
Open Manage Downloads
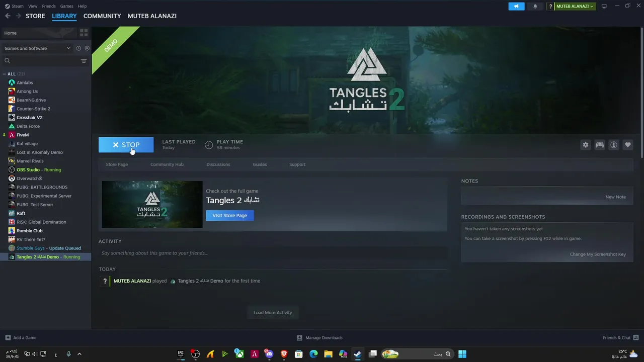click(319, 337)
